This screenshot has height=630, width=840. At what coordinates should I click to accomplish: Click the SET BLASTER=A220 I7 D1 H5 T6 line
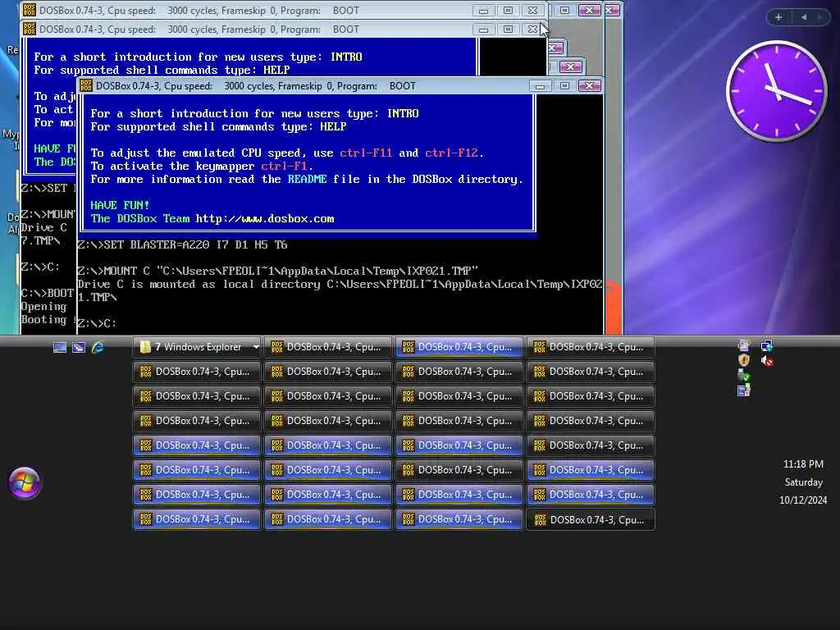(182, 244)
